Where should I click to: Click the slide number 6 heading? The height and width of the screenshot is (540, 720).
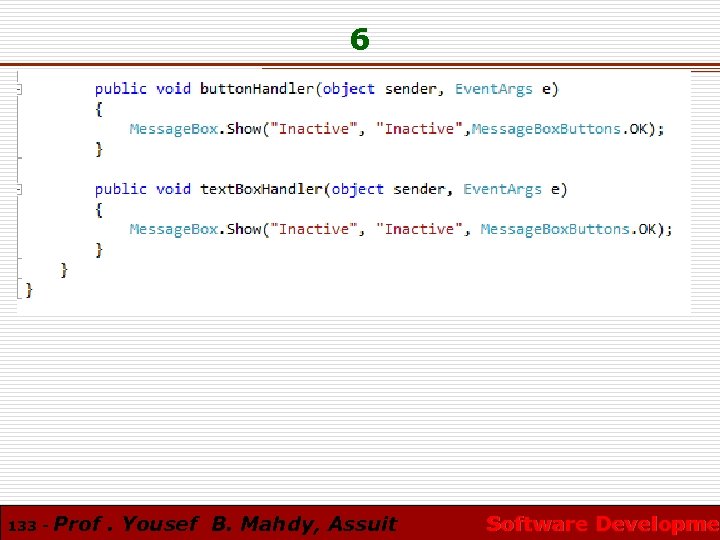[360, 39]
